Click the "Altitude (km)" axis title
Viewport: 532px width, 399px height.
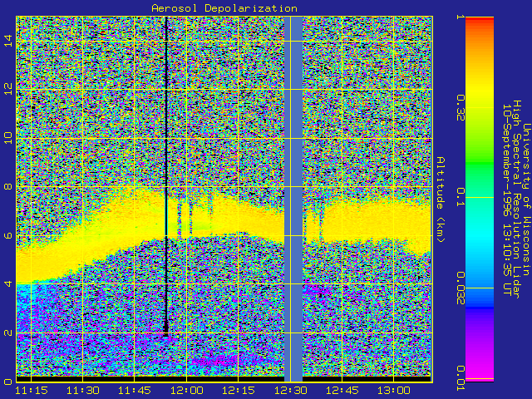point(441,199)
